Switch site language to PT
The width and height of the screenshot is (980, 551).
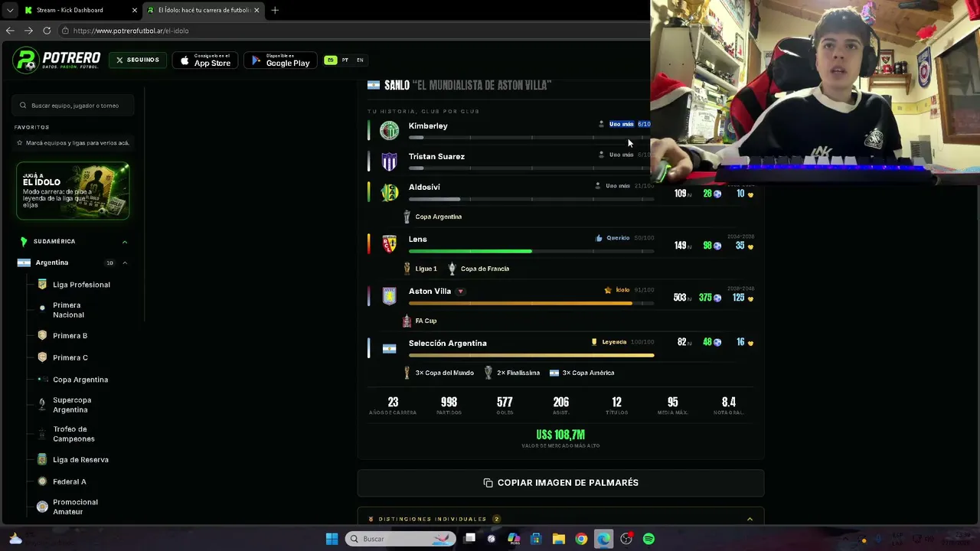[x=345, y=60]
